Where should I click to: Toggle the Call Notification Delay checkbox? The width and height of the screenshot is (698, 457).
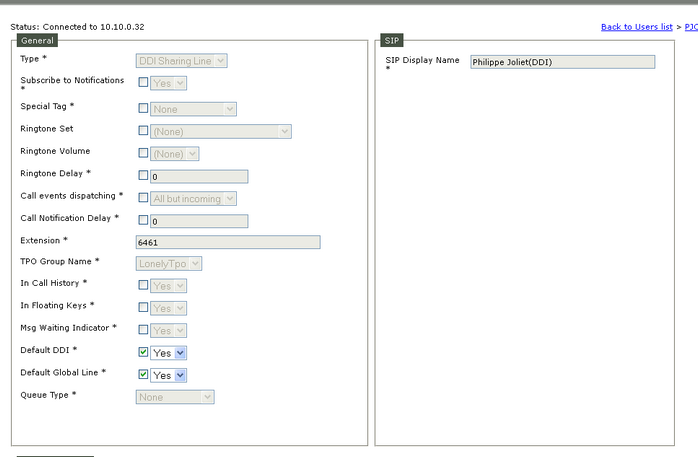click(x=143, y=220)
